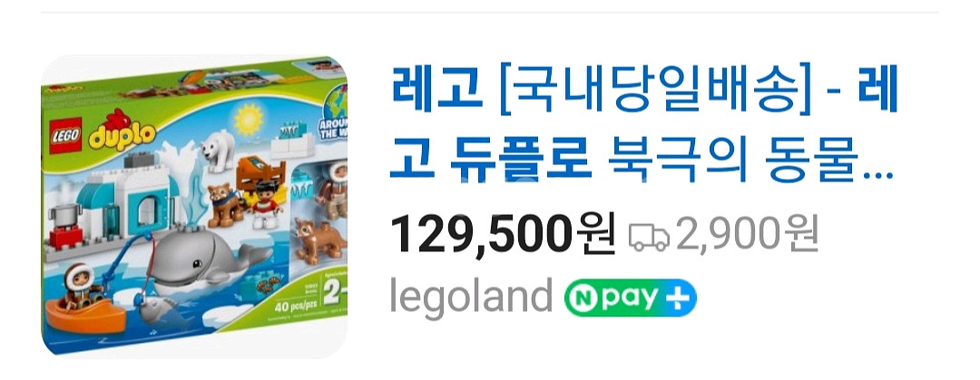Click the N circle in Npay badge

[x=582, y=299]
